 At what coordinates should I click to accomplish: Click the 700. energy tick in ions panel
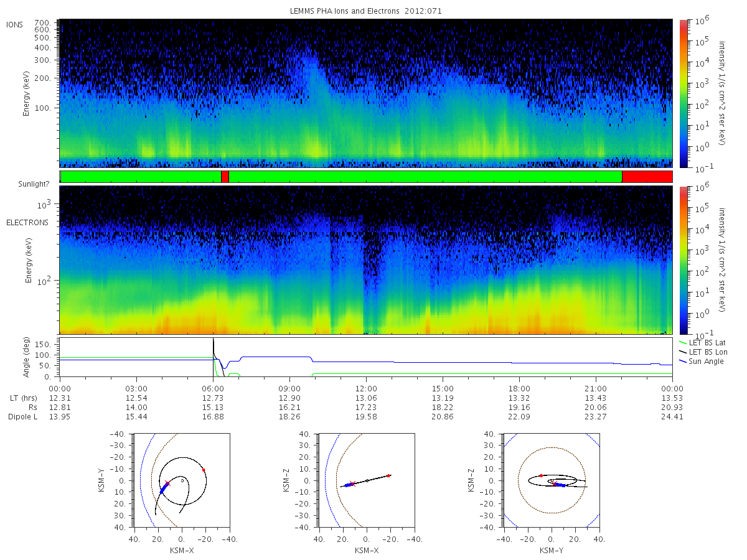[43, 22]
